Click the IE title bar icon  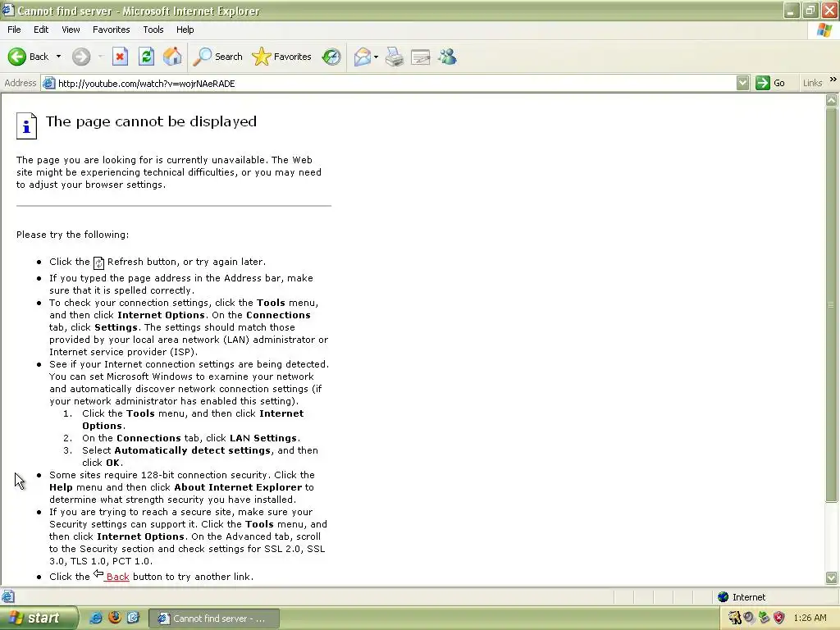coord(7,10)
